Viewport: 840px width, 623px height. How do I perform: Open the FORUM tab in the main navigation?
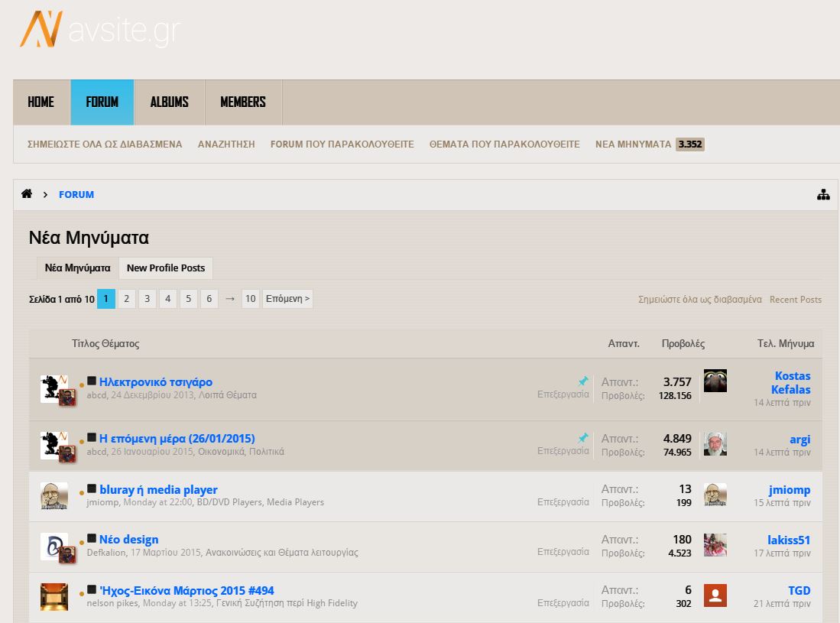(102, 102)
